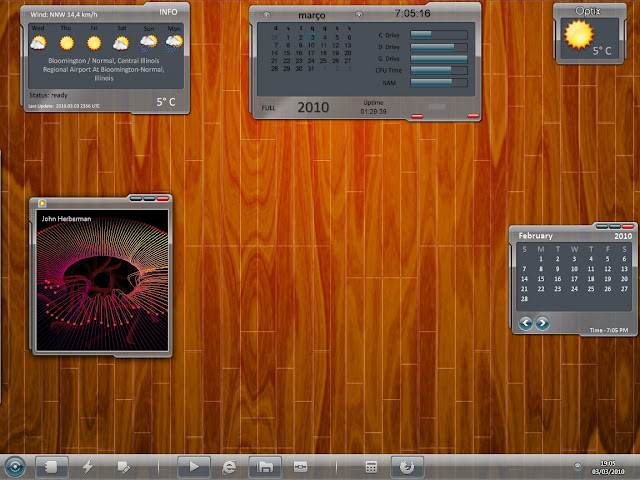The image size is (640, 480).
Task: Click right red button at system widget corner
Action: 473,116
